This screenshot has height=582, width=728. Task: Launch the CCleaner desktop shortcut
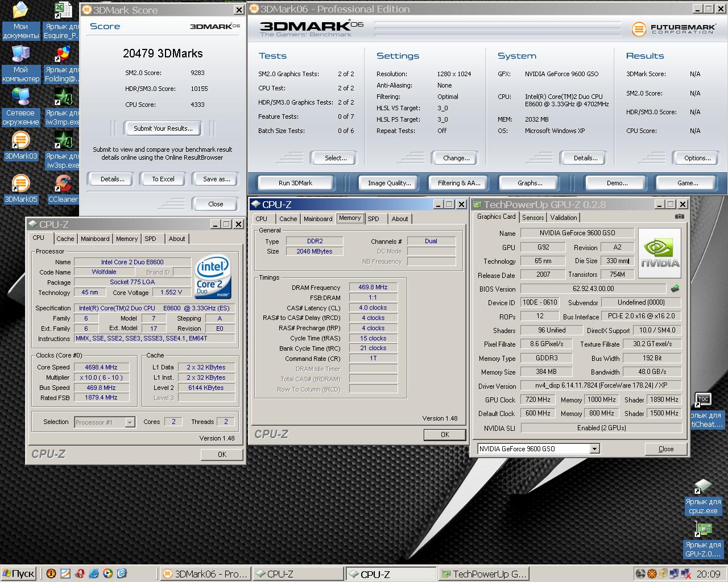63,189
